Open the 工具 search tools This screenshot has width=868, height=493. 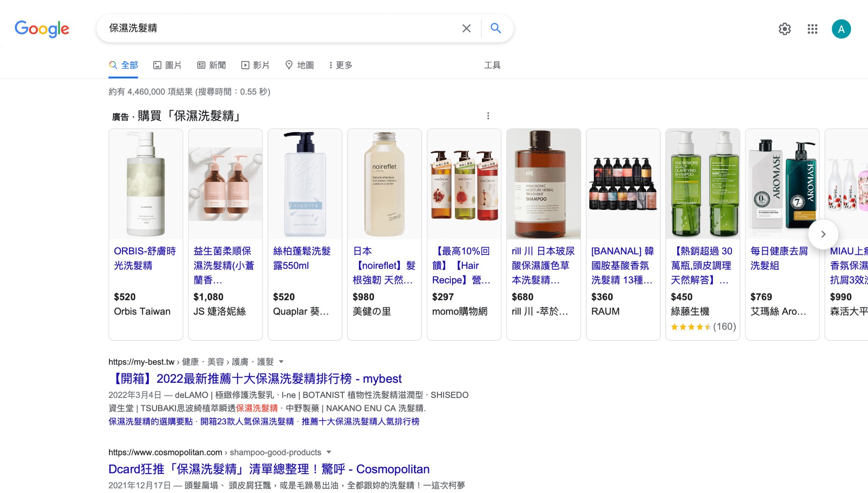(492, 65)
